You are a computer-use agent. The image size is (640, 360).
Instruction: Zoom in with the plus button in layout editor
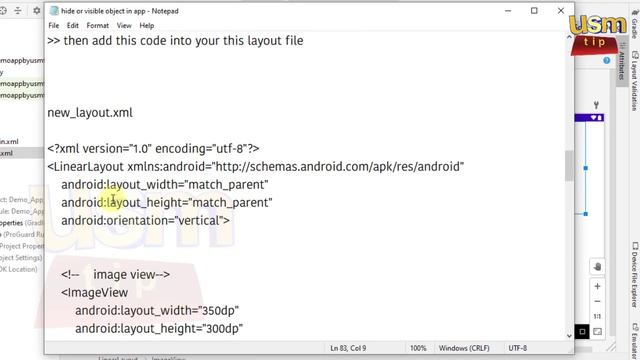[597, 287]
